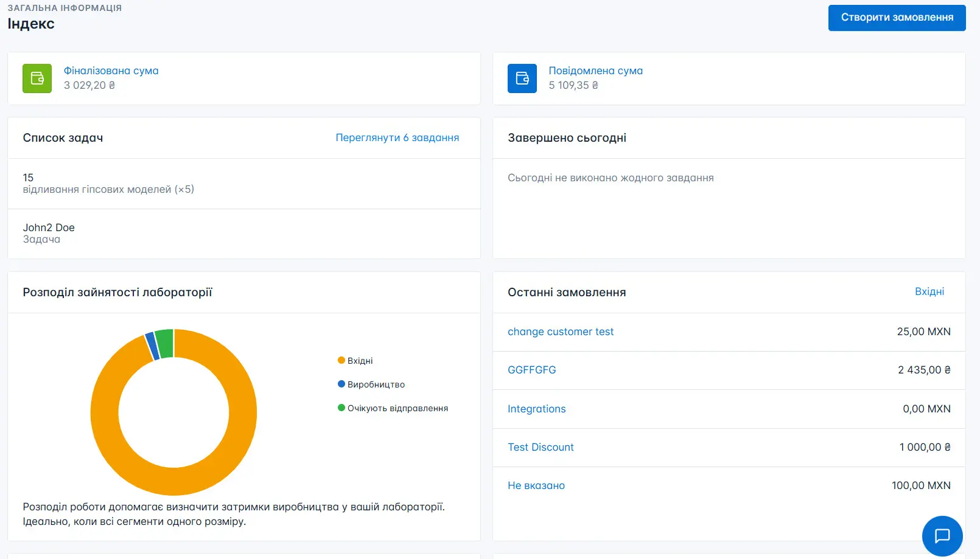The height and width of the screenshot is (559, 980).
Task: Click the green Очікують відправлення legend marker
Action: [341, 408]
